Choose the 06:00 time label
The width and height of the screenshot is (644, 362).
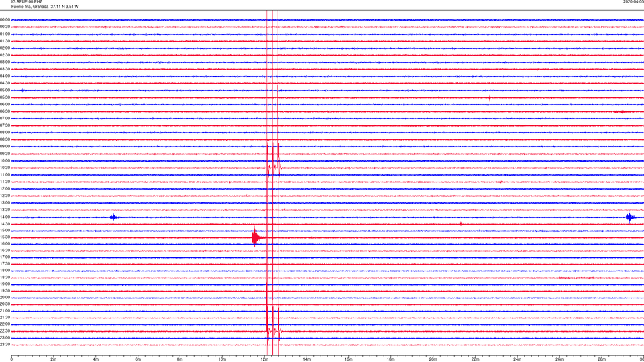(x=5, y=105)
